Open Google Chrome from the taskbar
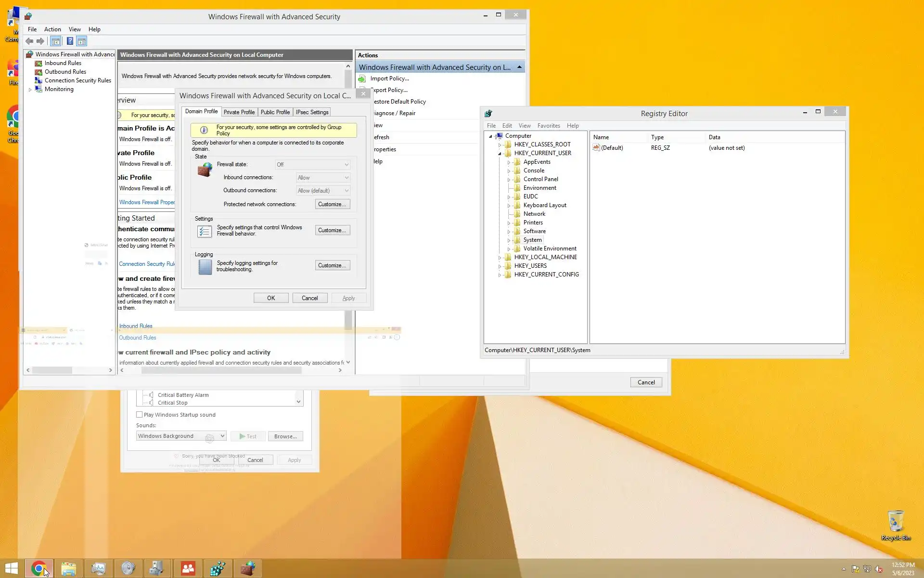 (x=39, y=568)
